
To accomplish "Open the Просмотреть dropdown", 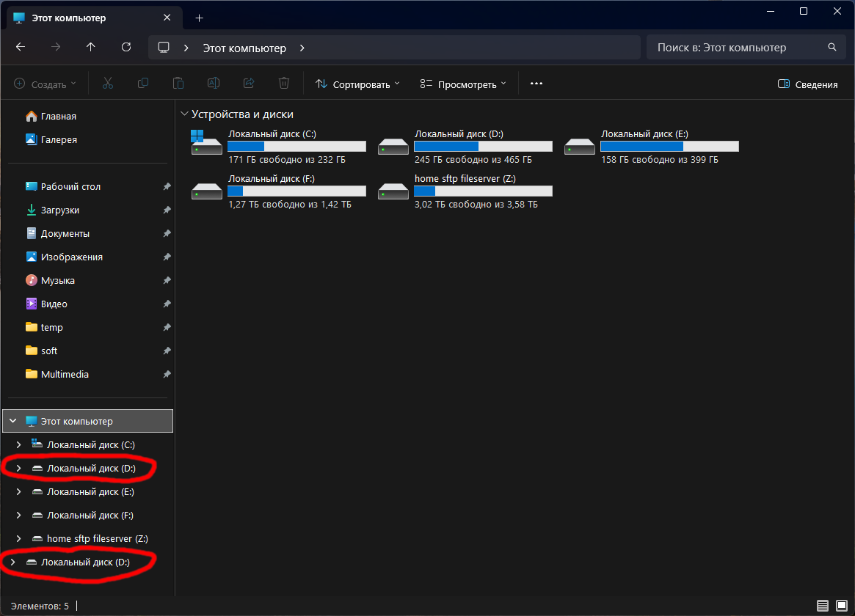I will [x=463, y=84].
